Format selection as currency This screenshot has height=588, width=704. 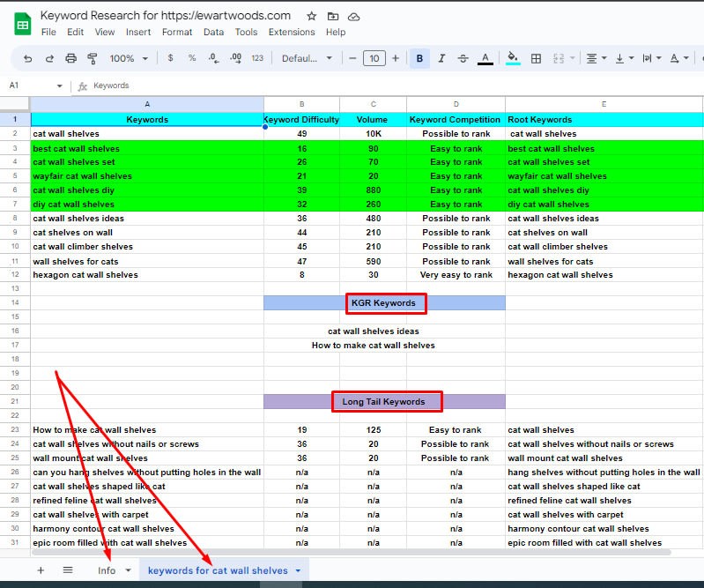170,59
